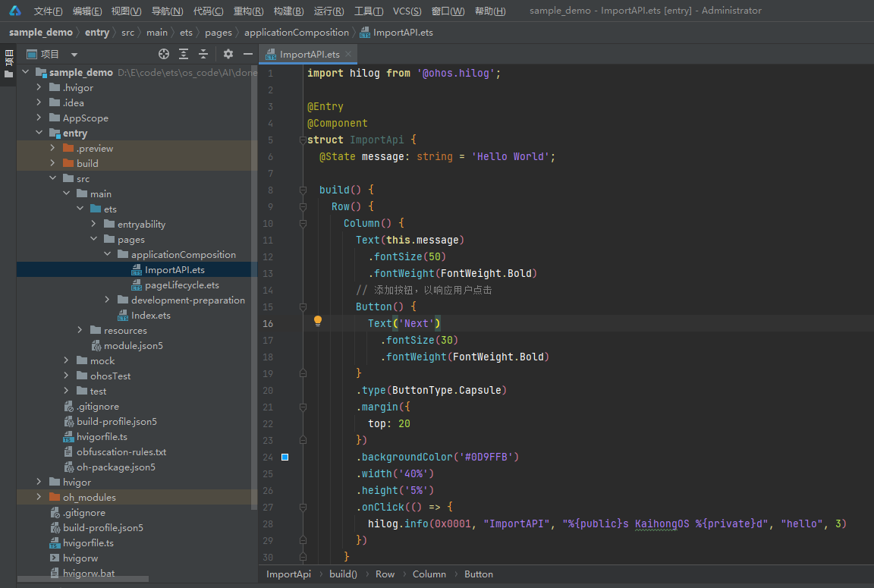
Task: Open the 构建(B) menu
Action: pyautogui.click(x=288, y=11)
